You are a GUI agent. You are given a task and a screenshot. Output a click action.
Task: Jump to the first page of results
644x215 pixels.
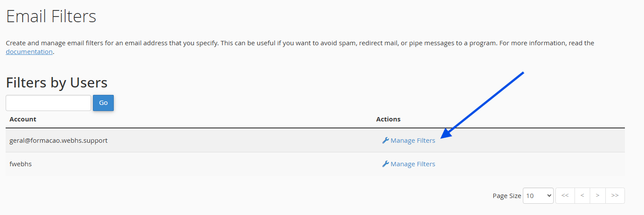pos(565,196)
